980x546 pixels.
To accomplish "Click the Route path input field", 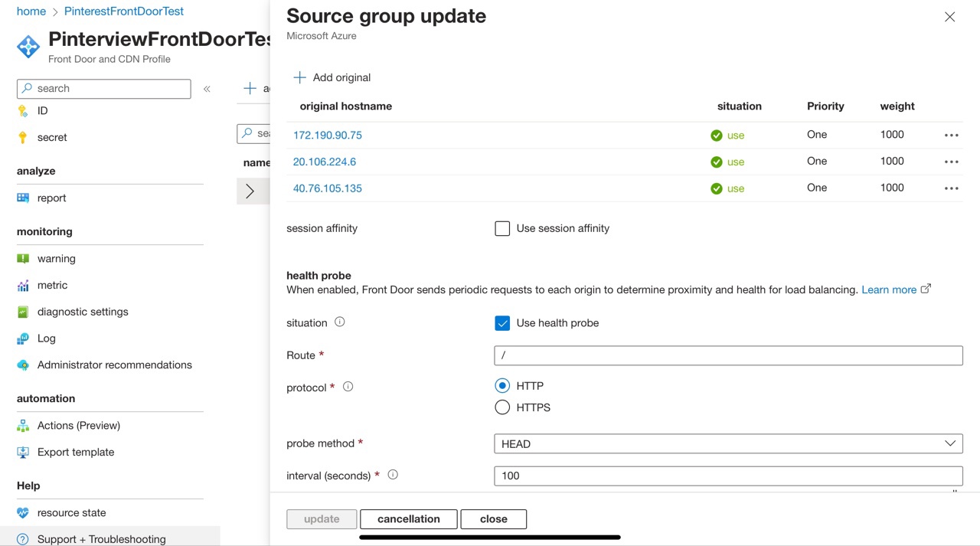I will point(728,355).
